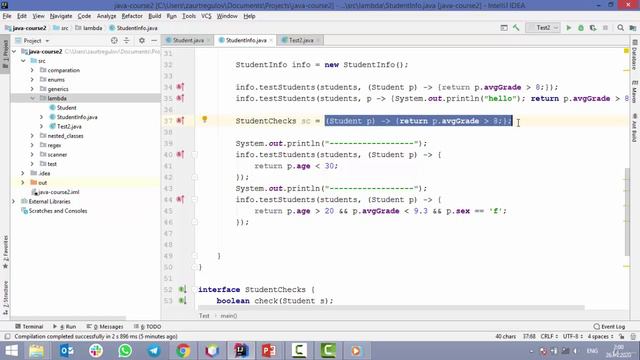The width and height of the screenshot is (640, 360).
Task: Click the 'lambda' breadcrumb in navigation bar
Action: pos(93,28)
